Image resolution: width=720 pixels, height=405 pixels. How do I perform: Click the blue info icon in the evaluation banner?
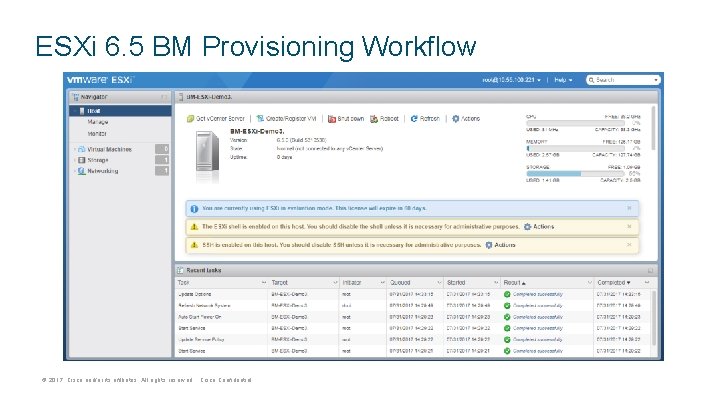point(194,209)
